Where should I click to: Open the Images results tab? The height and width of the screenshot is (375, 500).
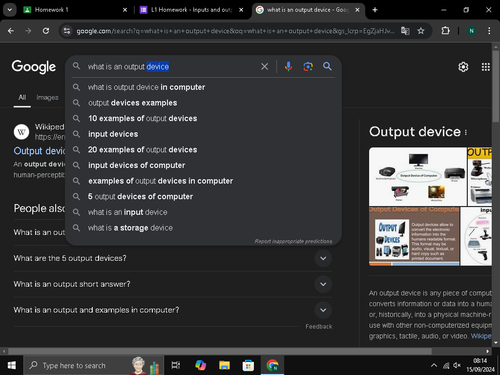47,97
